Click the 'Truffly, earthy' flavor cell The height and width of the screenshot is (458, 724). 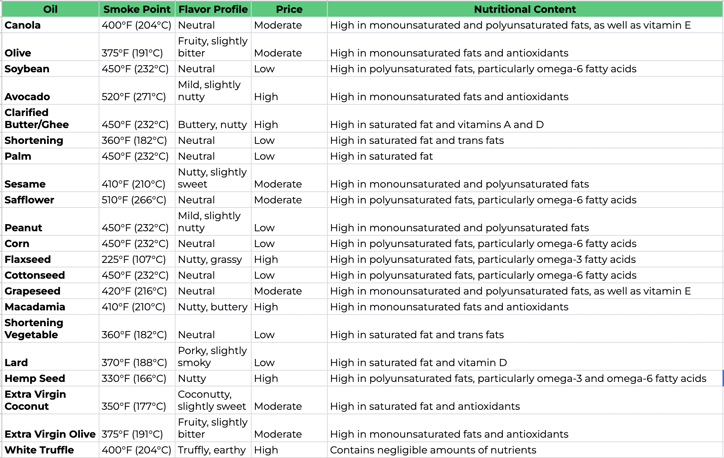click(x=212, y=450)
